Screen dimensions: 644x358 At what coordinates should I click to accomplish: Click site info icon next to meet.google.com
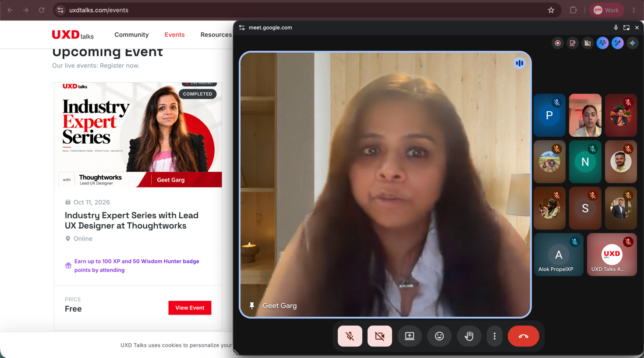pyautogui.click(x=242, y=28)
